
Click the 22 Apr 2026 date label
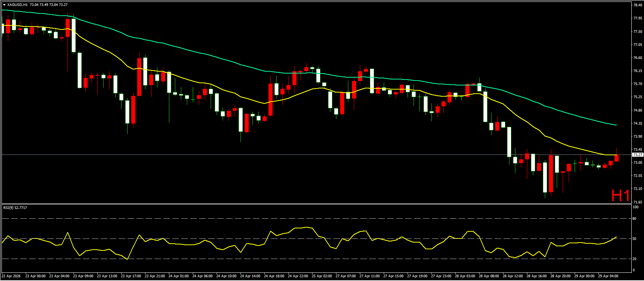tap(11, 276)
